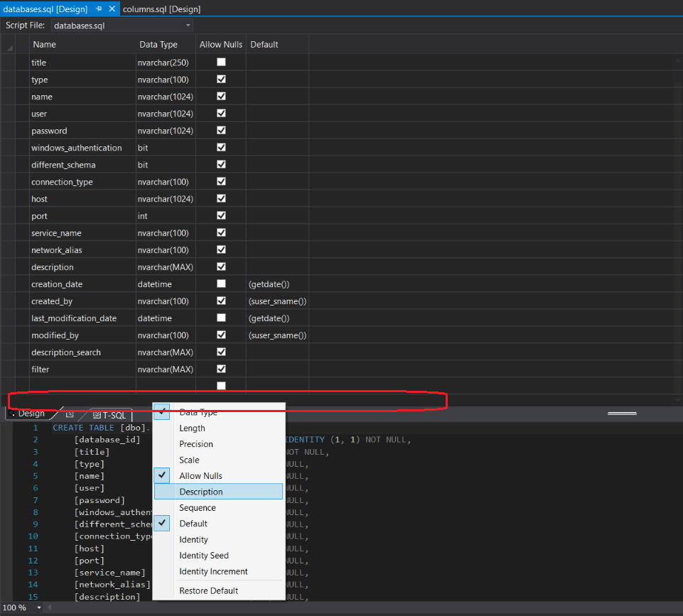Viewport: 683px width, 616px height.
Task: Click the swap panes icon between Design and T-SQL
Action: pyautogui.click(x=70, y=414)
